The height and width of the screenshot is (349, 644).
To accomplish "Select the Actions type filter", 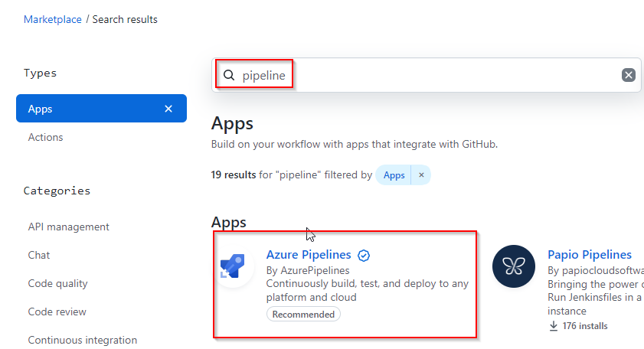I will (46, 137).
